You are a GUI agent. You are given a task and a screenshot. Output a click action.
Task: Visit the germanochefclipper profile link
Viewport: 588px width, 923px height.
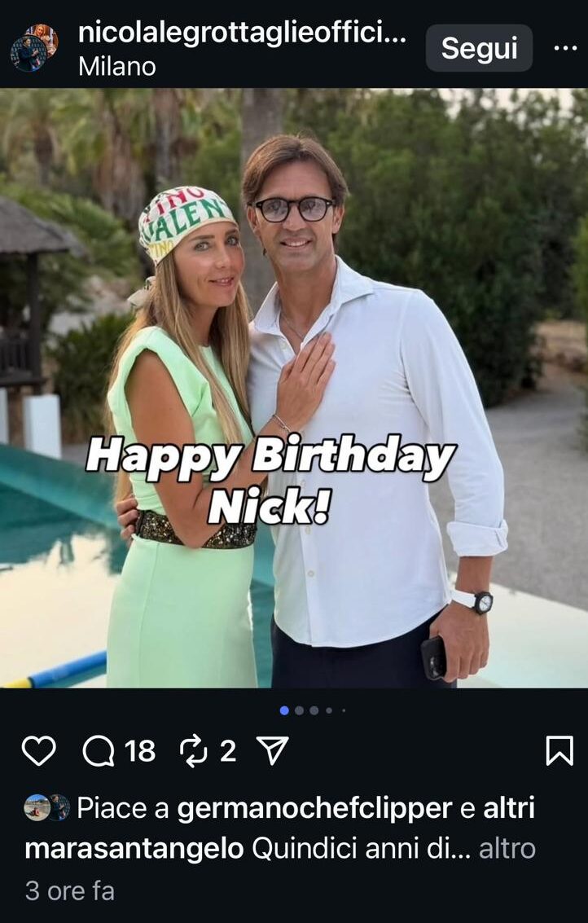(x=314, y=808)
